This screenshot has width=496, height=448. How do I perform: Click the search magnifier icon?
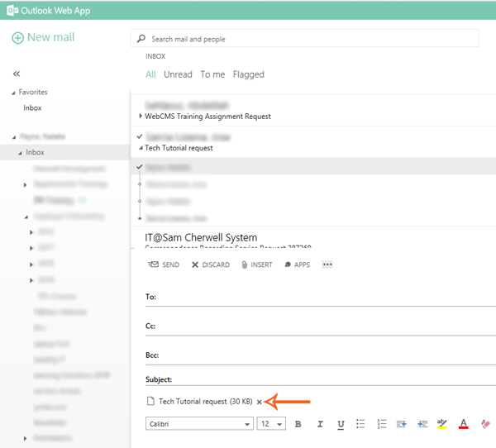(141, 39)
